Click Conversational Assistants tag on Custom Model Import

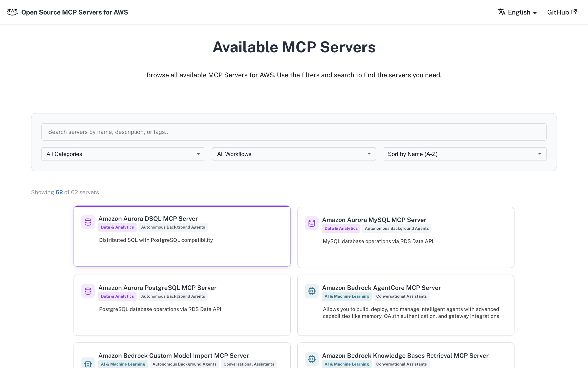tap(249, 364)
